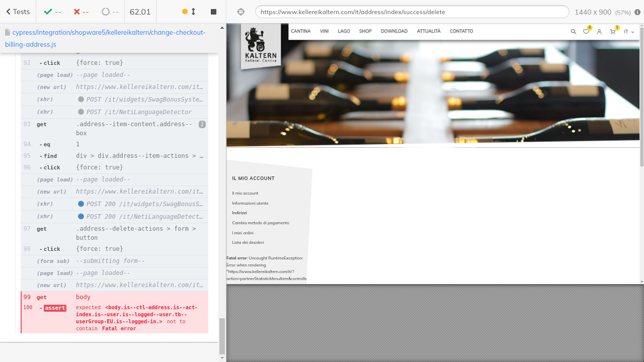Image resolution: width=644 pixels, height=362 pixels.
Task: Stop the running test
Action: click(213, 12)
